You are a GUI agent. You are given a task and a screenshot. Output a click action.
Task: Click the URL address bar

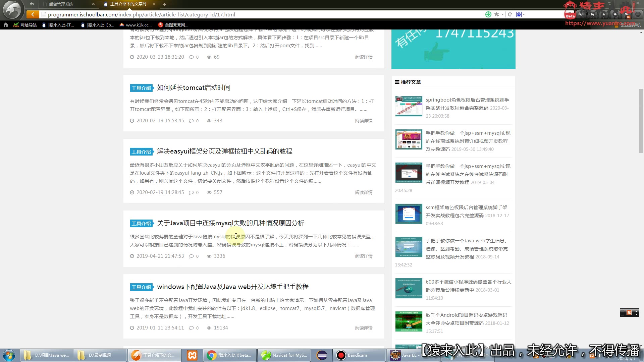click(262, 14)
